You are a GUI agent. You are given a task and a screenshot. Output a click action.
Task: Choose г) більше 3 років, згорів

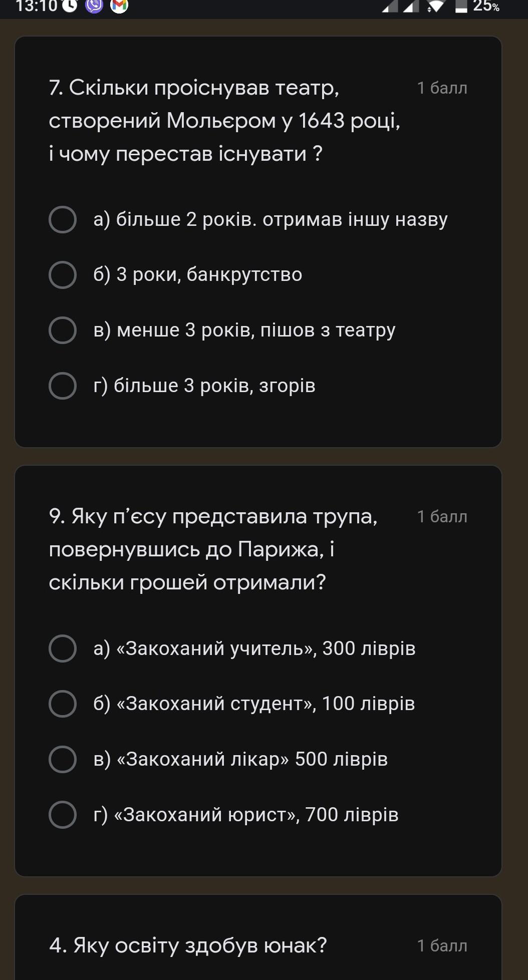pos(182,386)
